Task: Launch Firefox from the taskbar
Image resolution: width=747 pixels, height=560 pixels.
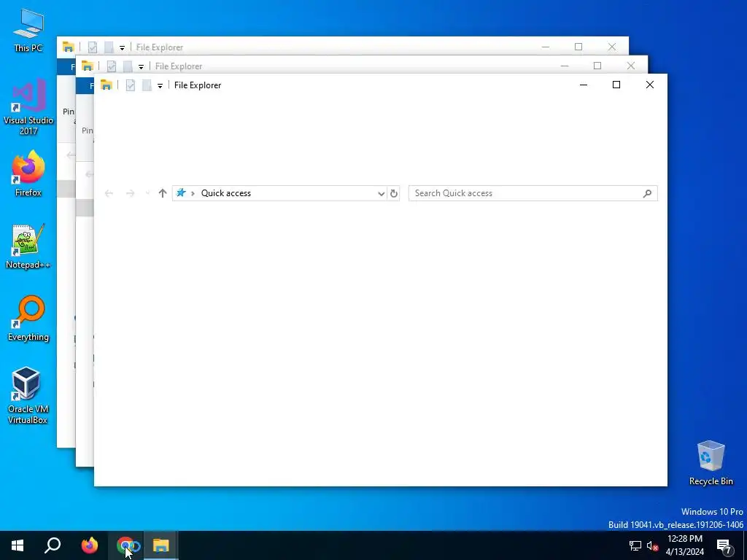Action: tap(89, 545)
